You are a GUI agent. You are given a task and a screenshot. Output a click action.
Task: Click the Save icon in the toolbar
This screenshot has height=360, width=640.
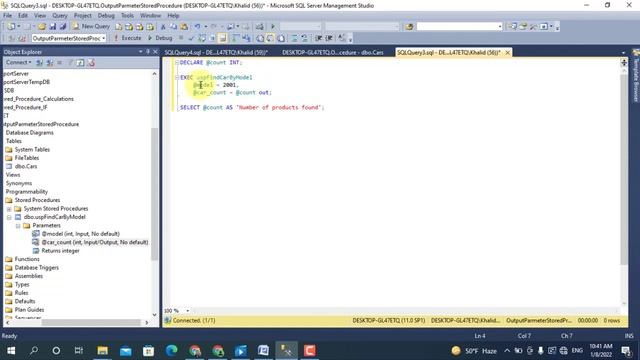tap(53, 27)
